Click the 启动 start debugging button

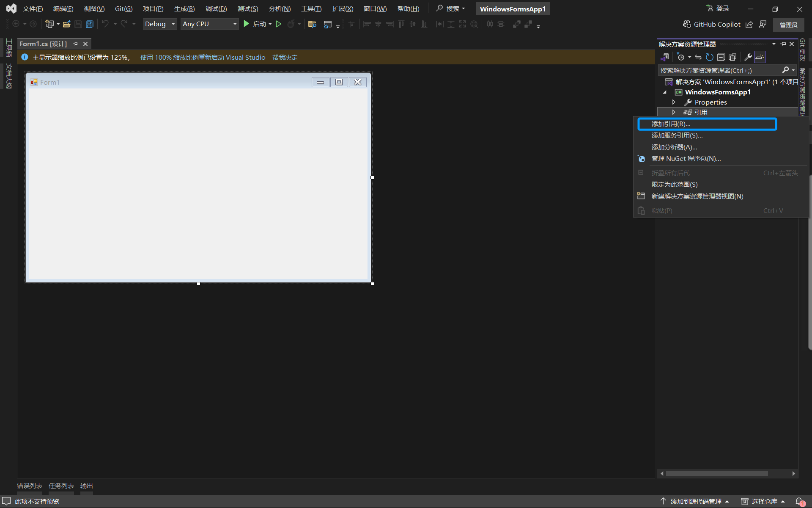click(x=255, y=24)
